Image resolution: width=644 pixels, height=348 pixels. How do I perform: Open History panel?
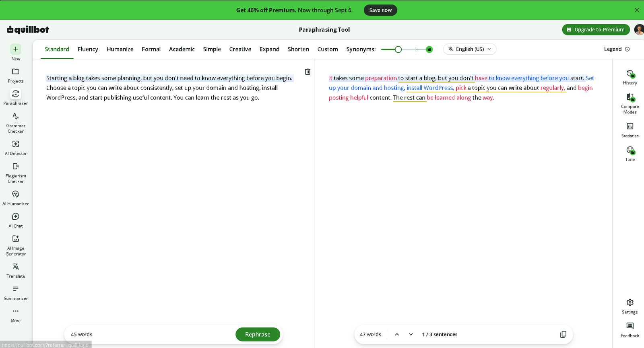pyautogui.click(x=630, y=77)
